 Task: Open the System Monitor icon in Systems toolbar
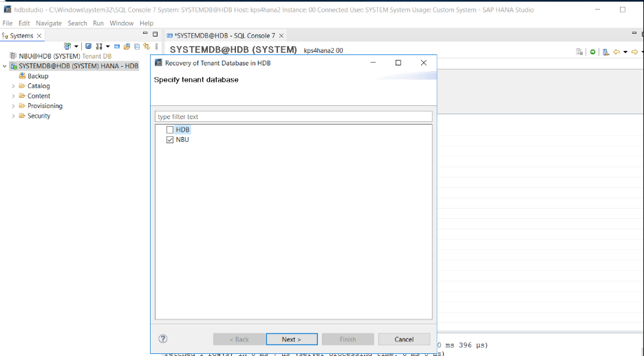(x=88, y=46)
